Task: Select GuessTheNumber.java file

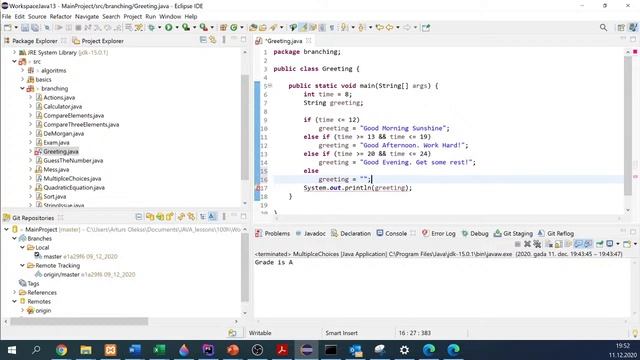Action: point(73,160)
